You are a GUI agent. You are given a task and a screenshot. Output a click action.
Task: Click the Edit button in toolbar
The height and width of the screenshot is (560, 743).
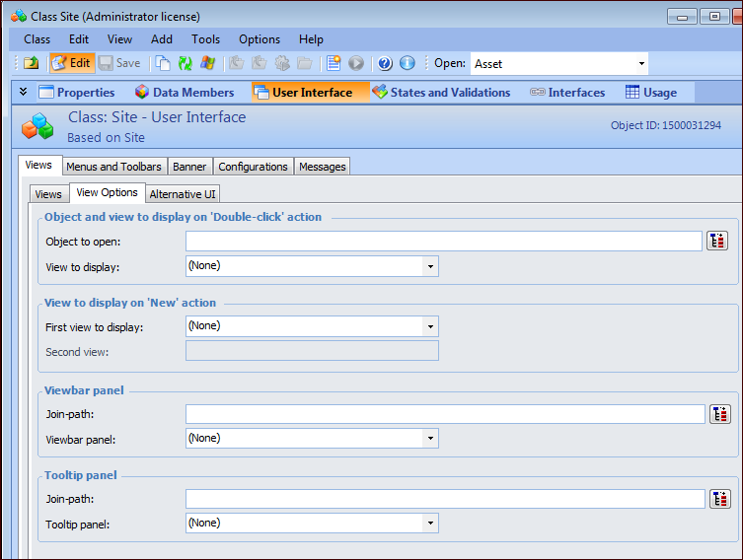[70, 63]
